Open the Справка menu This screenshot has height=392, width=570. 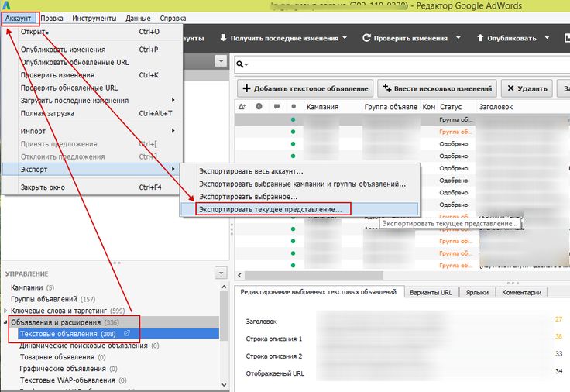coord(173,18)
